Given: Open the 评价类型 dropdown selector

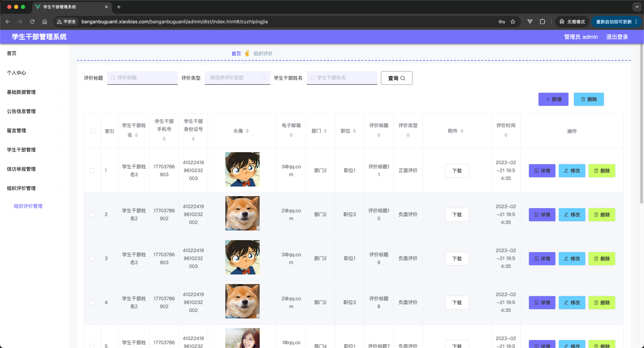Looking at the screenshot, I should [237, 78].
